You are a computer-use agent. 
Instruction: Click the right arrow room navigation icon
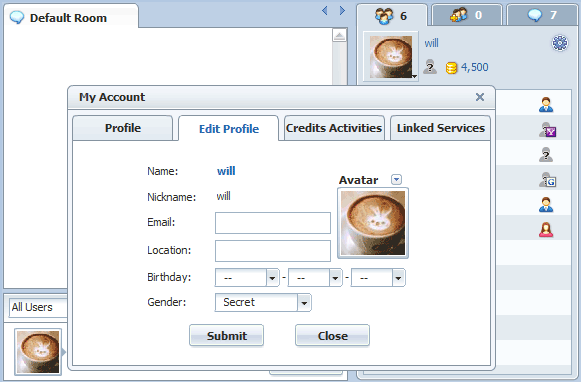tap(342, 11)
